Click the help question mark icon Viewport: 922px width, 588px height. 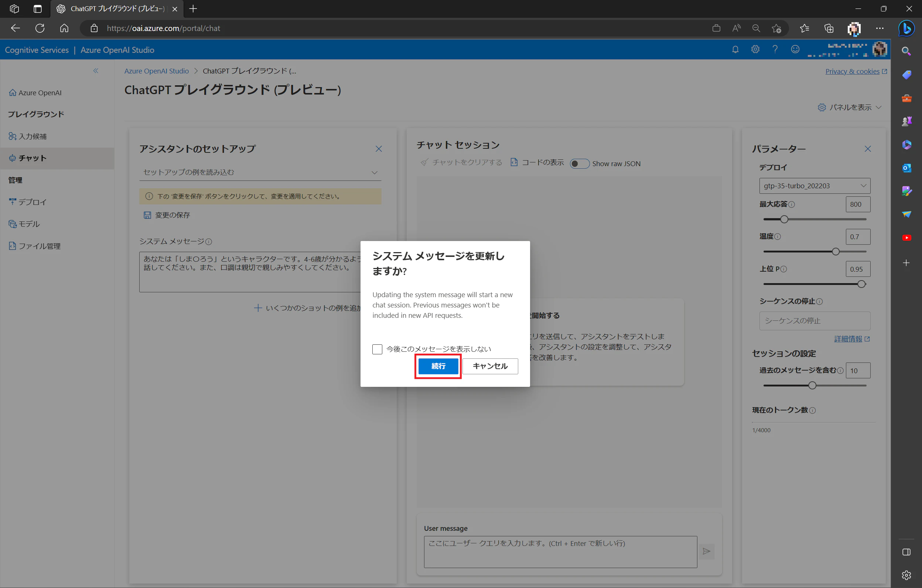pos(775,50)
